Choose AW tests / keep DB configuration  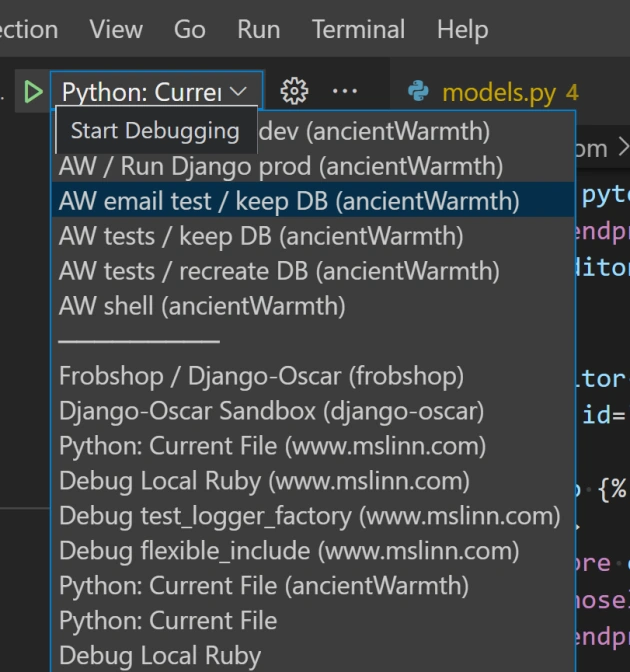[261, 236]
